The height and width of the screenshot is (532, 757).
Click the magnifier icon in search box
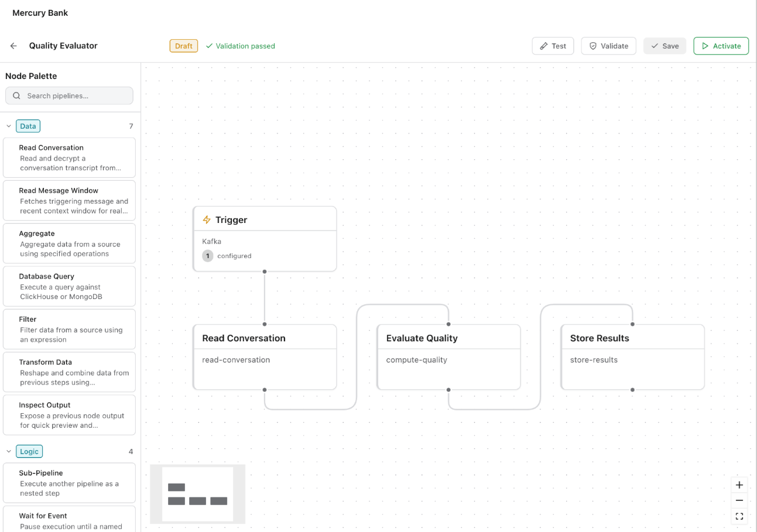point(16,95)
